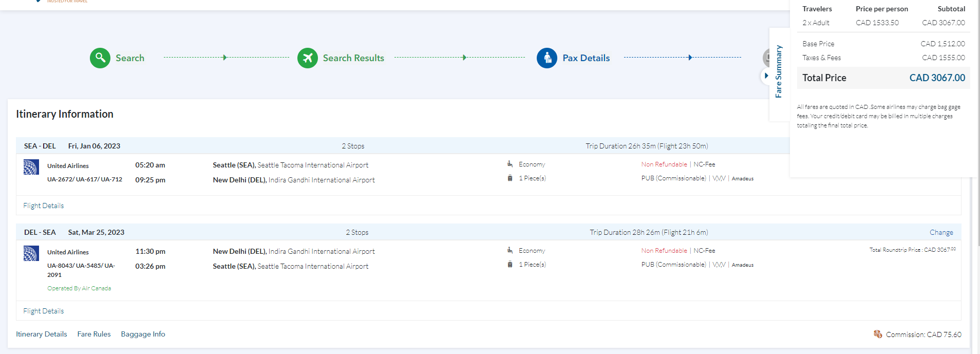This screenshot has height=354, width=980.
Task: Collapse the Fare Summary panel using arrow
Action: (766, 76)
